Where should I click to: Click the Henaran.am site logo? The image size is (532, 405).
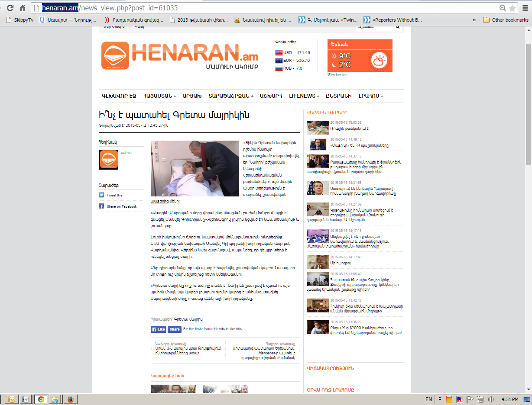click(x=179, y=55)
